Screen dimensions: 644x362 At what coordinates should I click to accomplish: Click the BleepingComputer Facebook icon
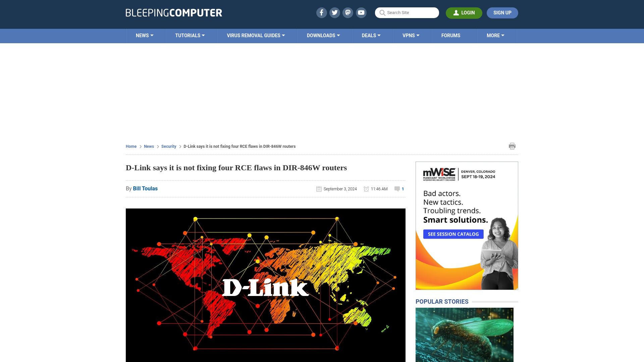[x=321, y=12]
